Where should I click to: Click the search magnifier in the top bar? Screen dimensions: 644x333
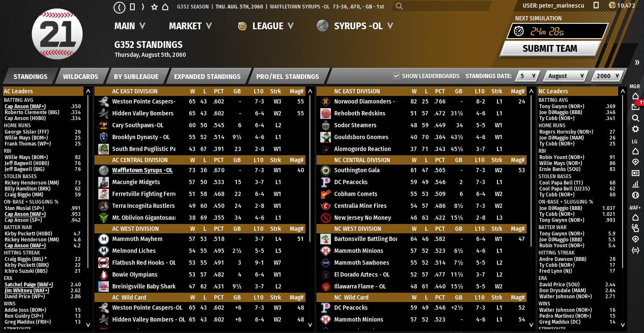(x=399, y=6)
